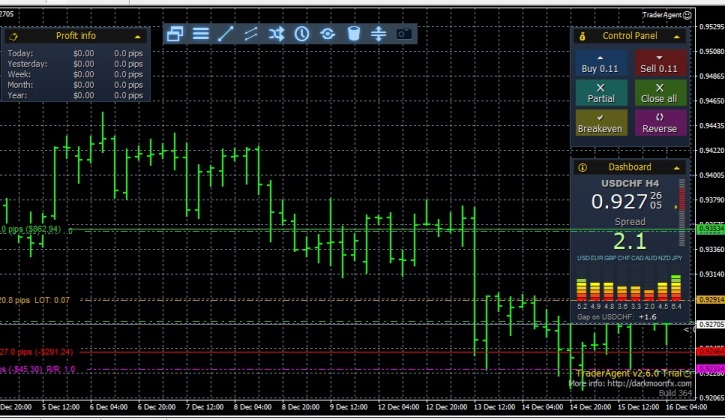The image size is (725, 420).
Task: Click the shuffle crossed-arrows icon
Action: 277,34
